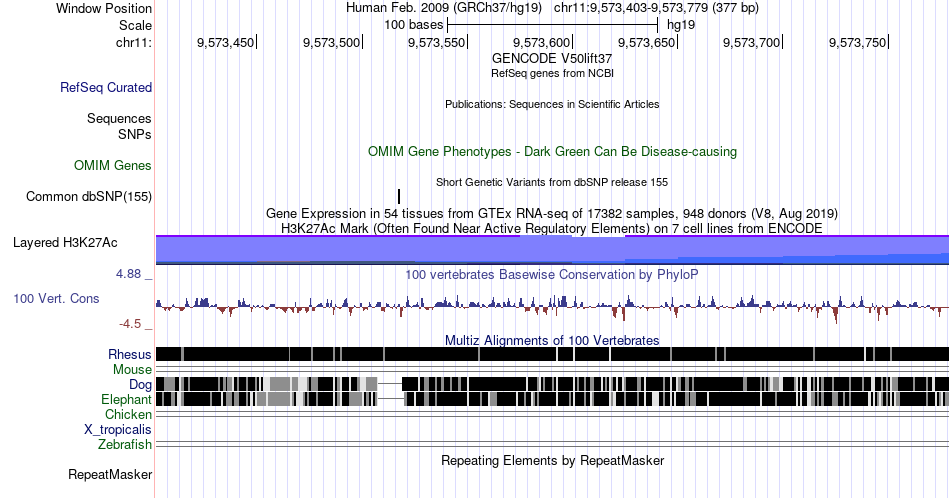Screen dimensions: 950x498
Task: Click the 100 bases scale bar
Action: [x=552, y=25]
